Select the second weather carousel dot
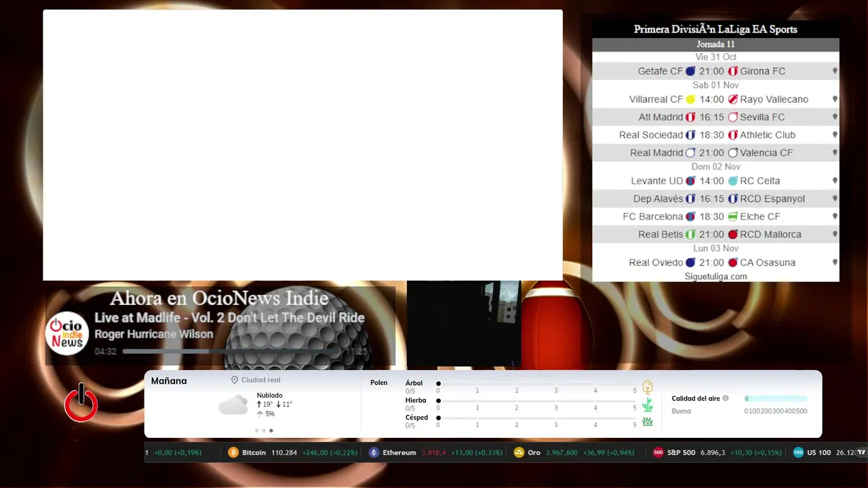This screenshot has height=488, width=868. (x=264, y=430)
